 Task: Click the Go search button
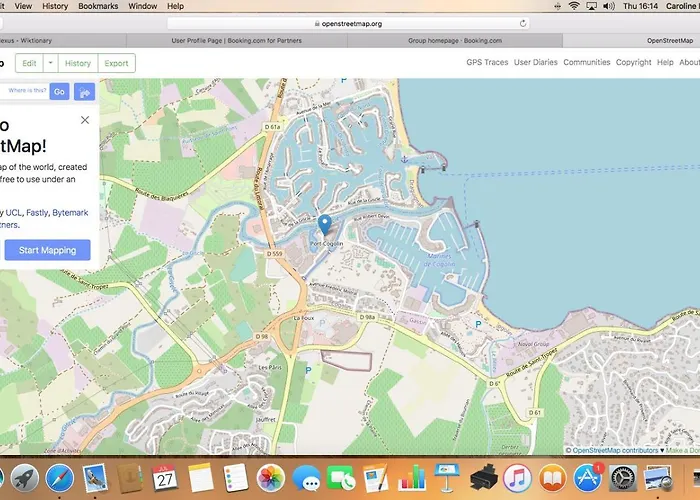[x=59, y=92]
